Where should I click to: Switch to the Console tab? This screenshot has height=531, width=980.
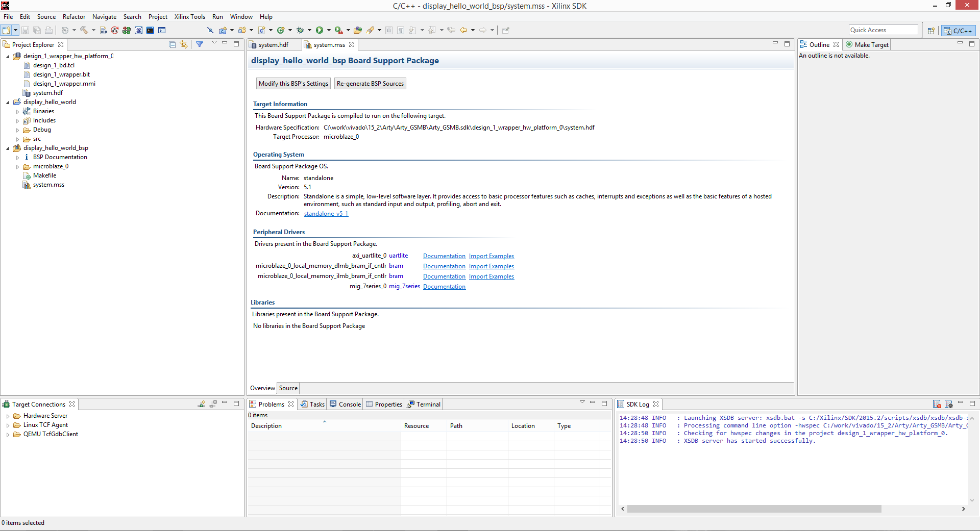click(345, 404)
